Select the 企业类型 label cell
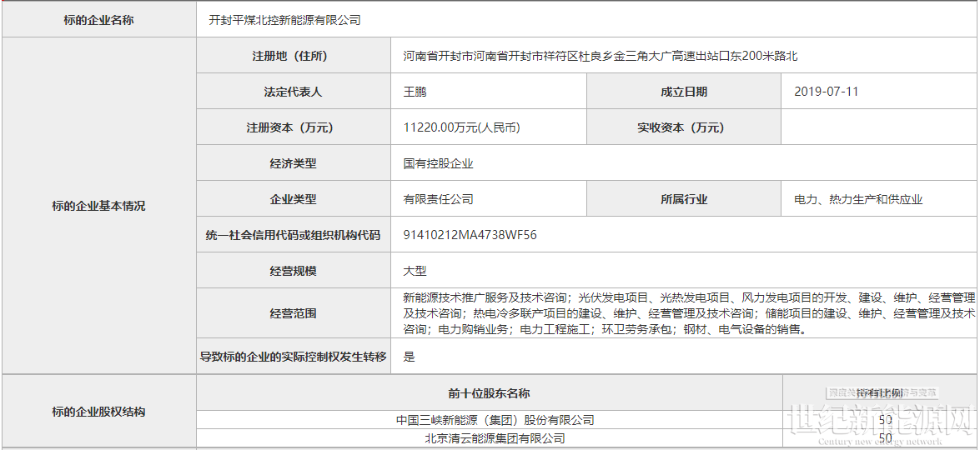The width and height of the screenshot is (980, 450). (x=294, y=199)
